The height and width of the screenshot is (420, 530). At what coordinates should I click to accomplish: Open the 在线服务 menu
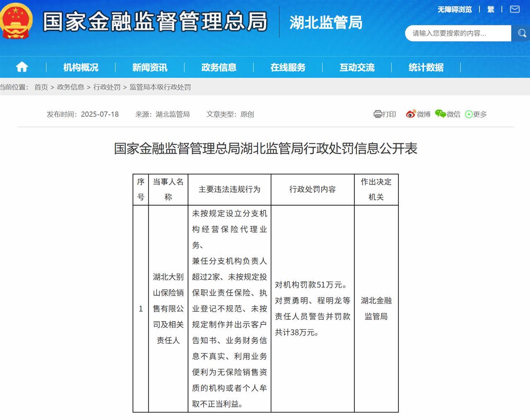coord(288,67)
